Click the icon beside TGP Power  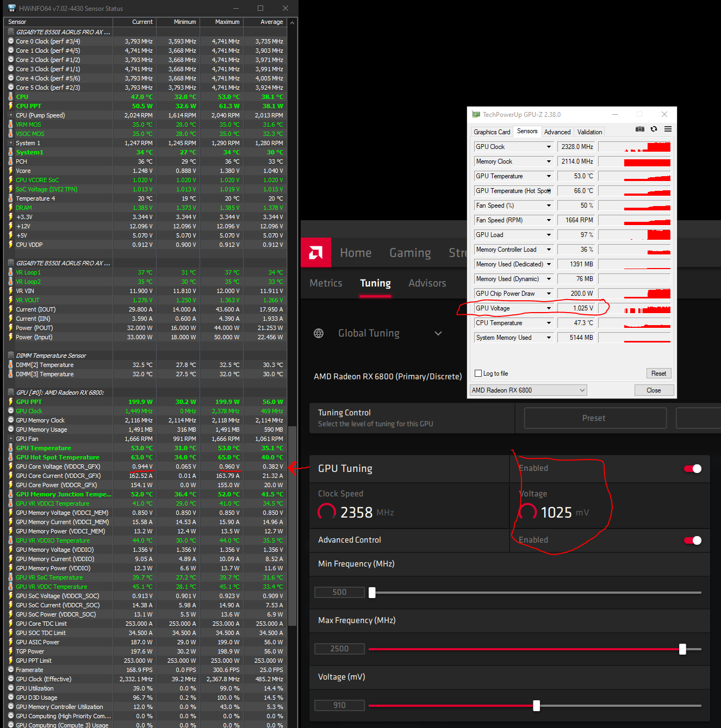[11, 651]
